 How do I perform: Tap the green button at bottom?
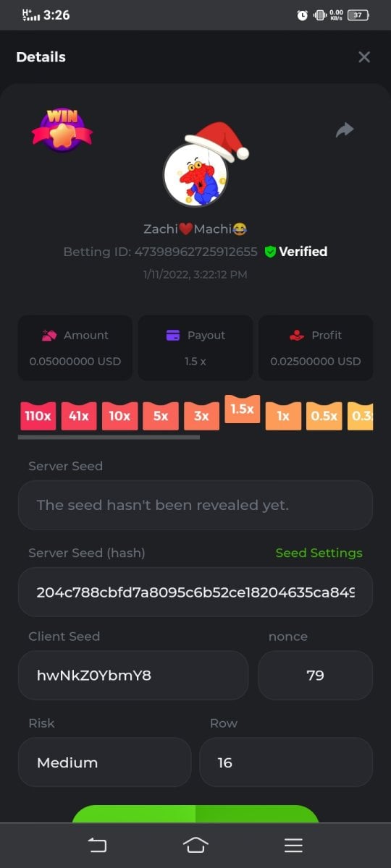pyautogui.click(x=195, y=814)
